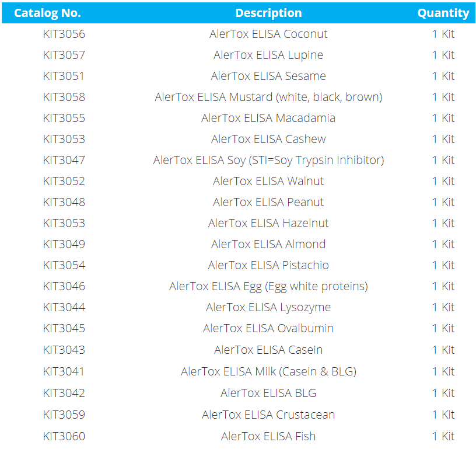Screen dimensions: 476x449
Task: Click catalog number KIT3051
Action: pos(64,76)
